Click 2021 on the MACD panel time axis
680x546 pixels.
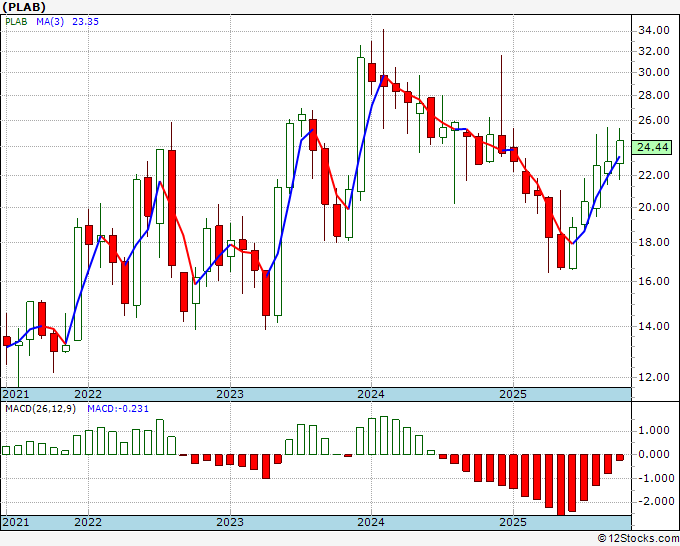point(16,522)
